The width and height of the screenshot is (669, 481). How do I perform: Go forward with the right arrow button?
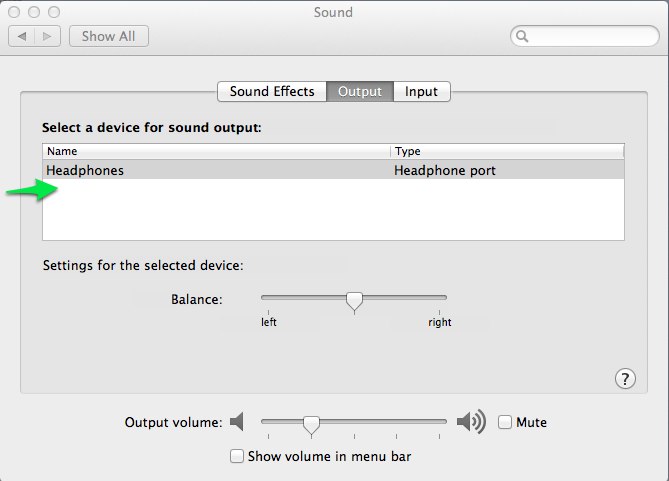(x=47, y=36)
